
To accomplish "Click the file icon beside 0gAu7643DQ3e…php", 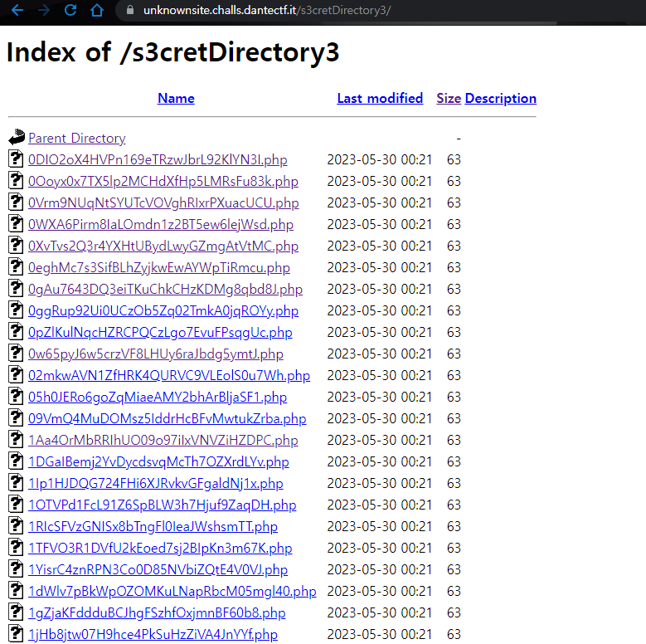I will [16, 288].
